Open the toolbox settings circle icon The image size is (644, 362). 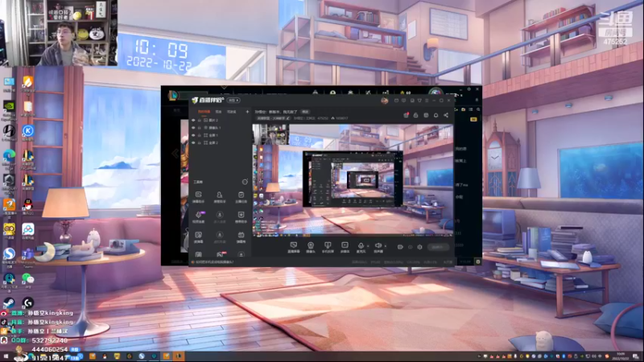pos(245,182)
